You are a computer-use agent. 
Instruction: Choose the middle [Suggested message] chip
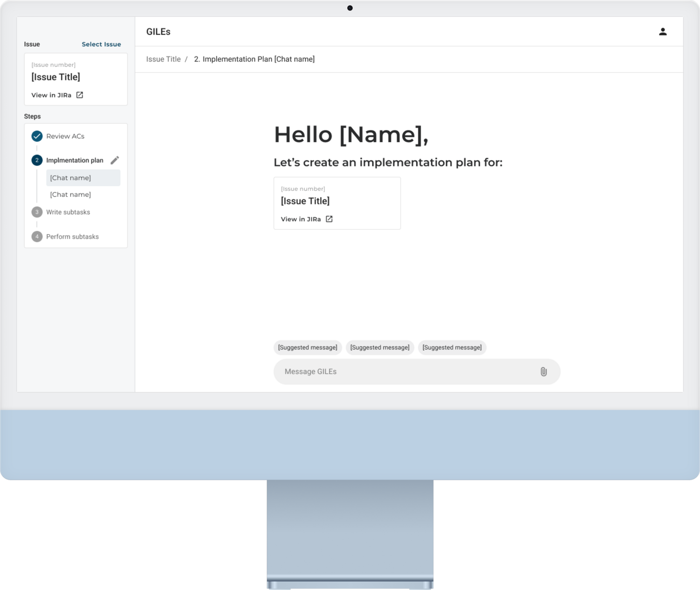380,347
